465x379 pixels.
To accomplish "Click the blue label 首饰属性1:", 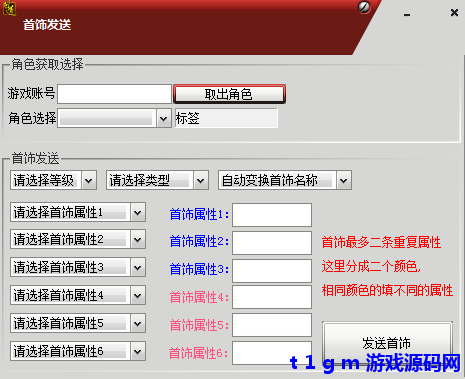I will (199, 214).
